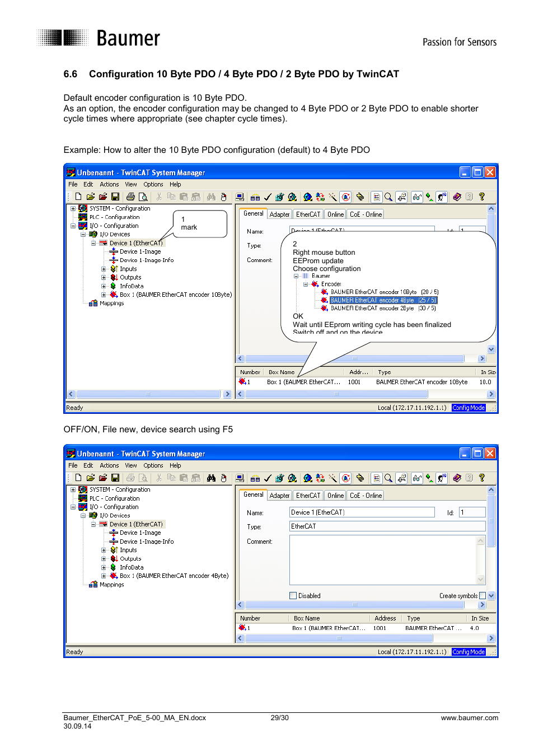Select Device 1-Image-Info in the 4Byte-encoder window tree
The image size is (534, 756).
(x=147, y=542)
